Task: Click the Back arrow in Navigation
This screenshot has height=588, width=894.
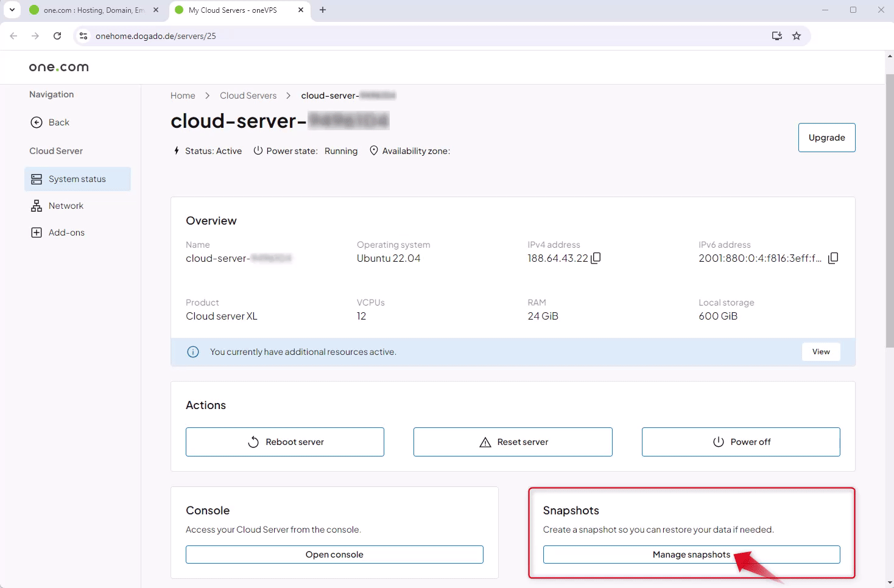Action: coord(37,122)
